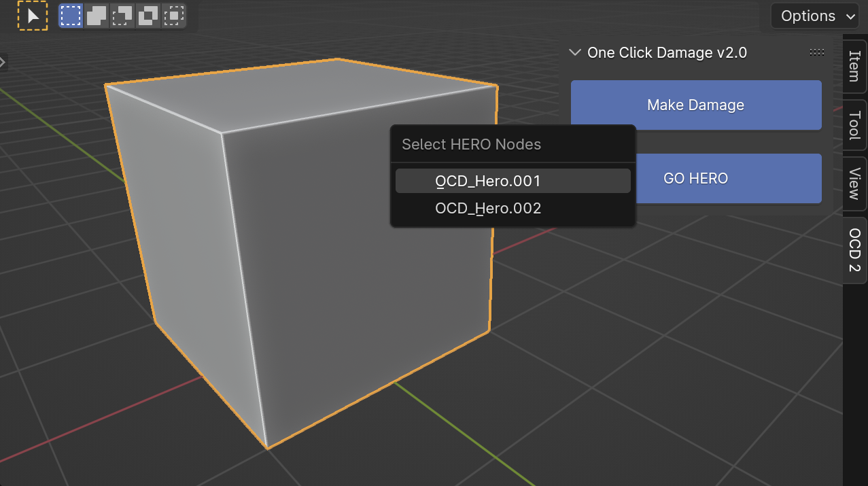Viewport: 868px width, 486px height.
Task: Set selection mode to new selection
Action: [x=71, y=16]
